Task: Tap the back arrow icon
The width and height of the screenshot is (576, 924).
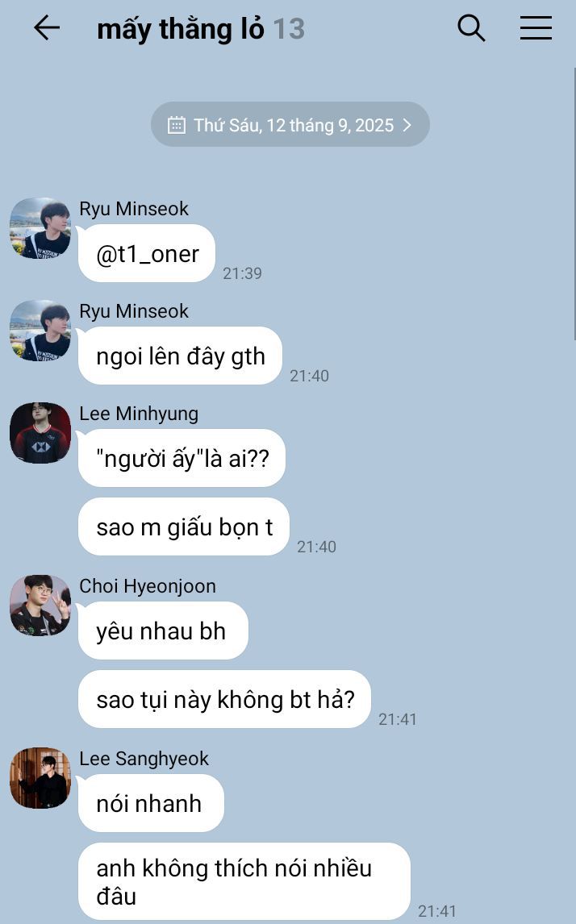Action: click(47, 27)
